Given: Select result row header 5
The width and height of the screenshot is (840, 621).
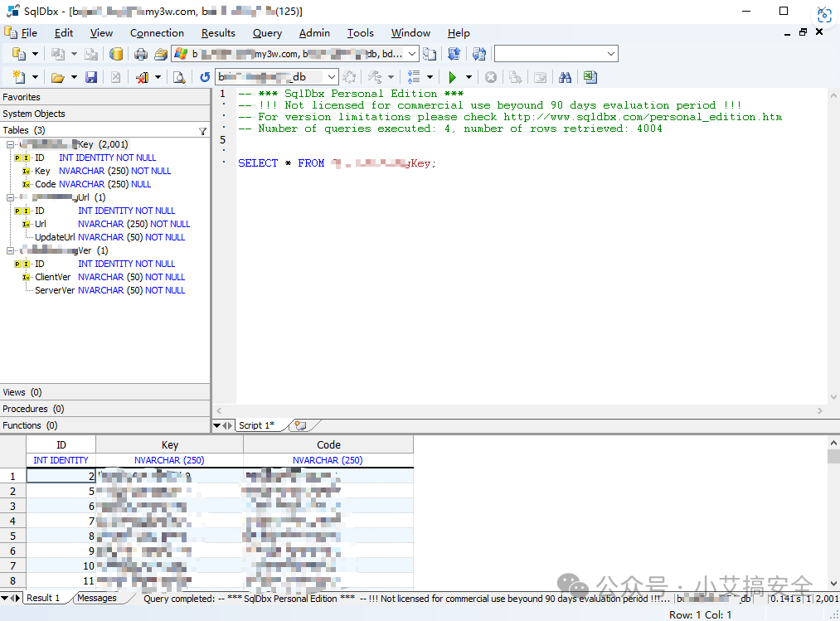Looking at the screenshot, I should pyautogui.click(x=13, y=536).
